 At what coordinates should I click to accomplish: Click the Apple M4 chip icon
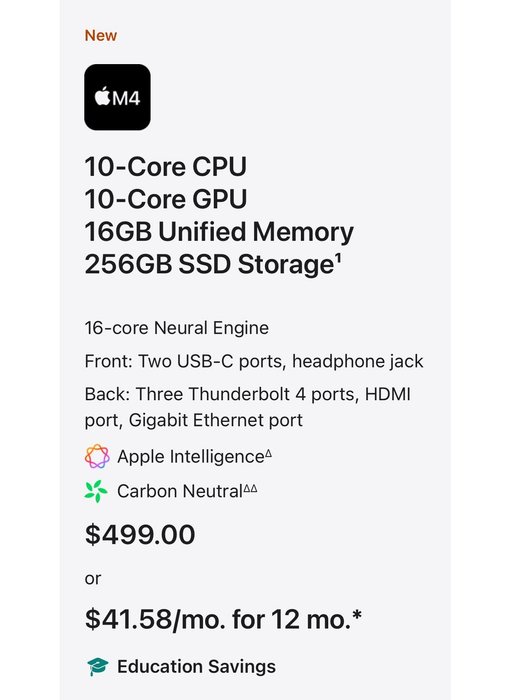pos(117,97)
